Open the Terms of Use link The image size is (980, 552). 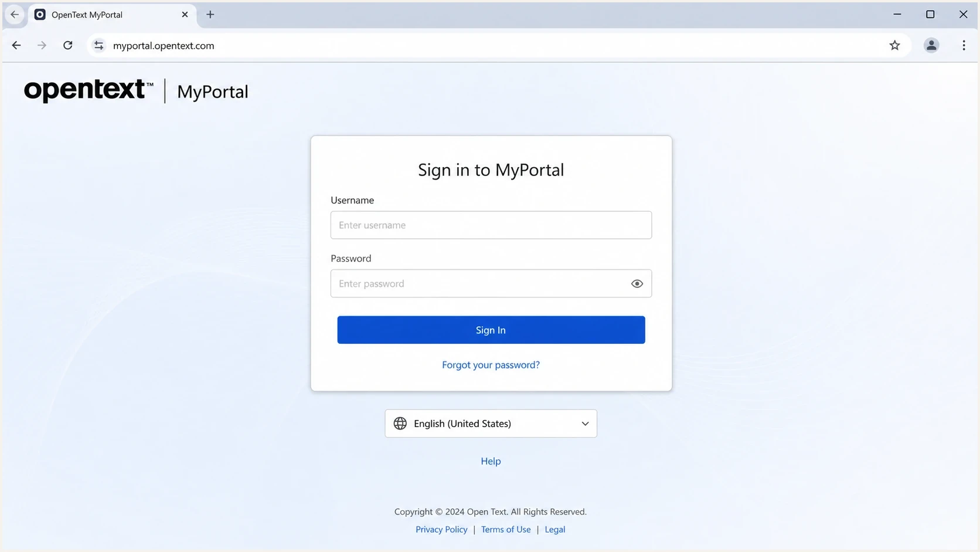point(506,530)
